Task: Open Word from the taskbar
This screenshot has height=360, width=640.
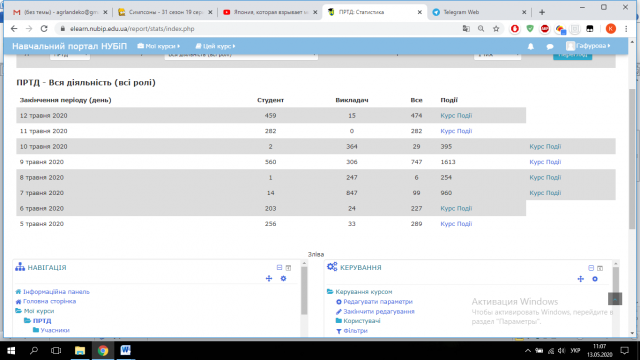Action: [125, 351]
